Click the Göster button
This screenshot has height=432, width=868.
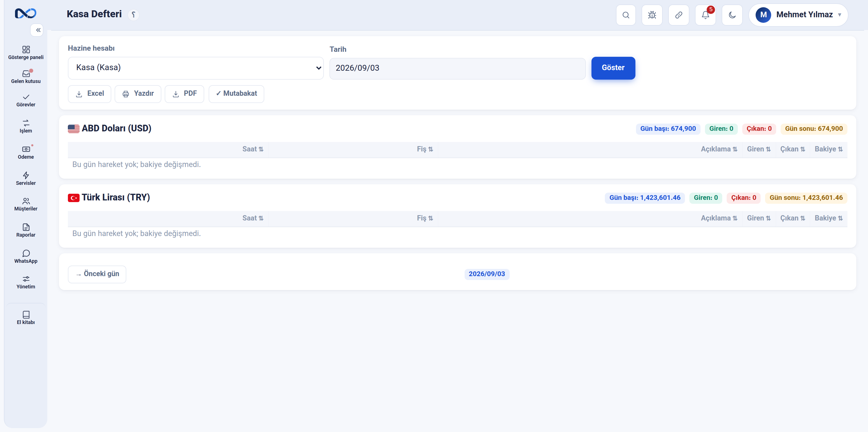tap(613, 68)
